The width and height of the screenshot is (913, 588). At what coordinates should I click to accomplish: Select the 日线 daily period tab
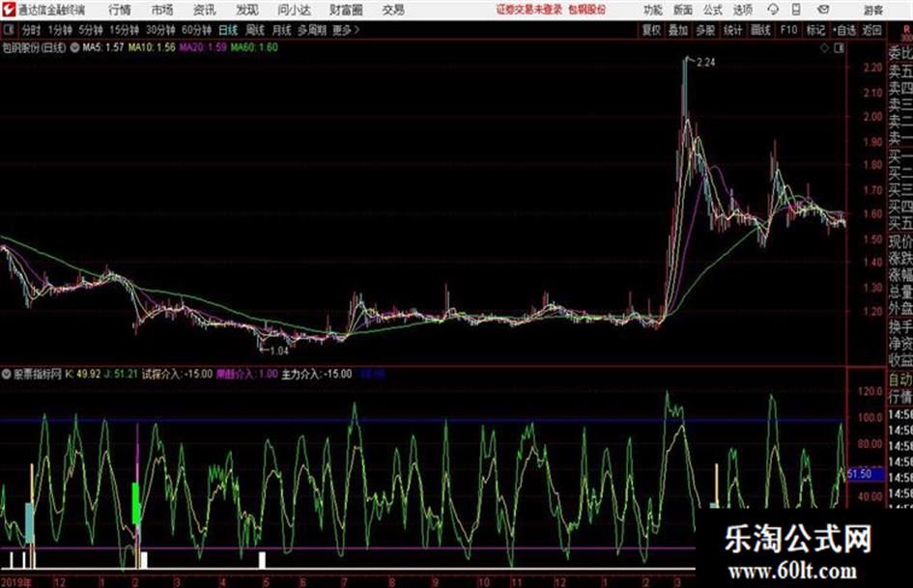[228, 30]
